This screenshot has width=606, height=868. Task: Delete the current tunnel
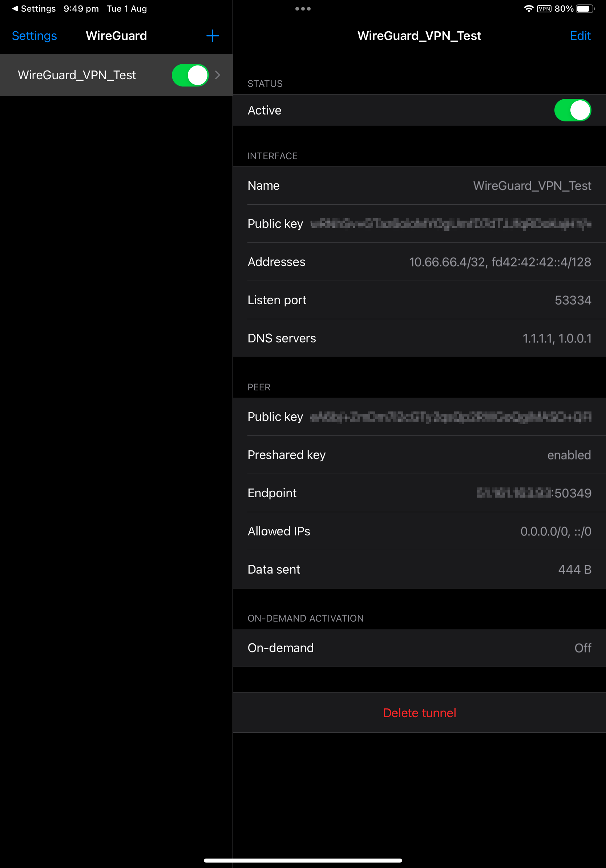(419, 712)
